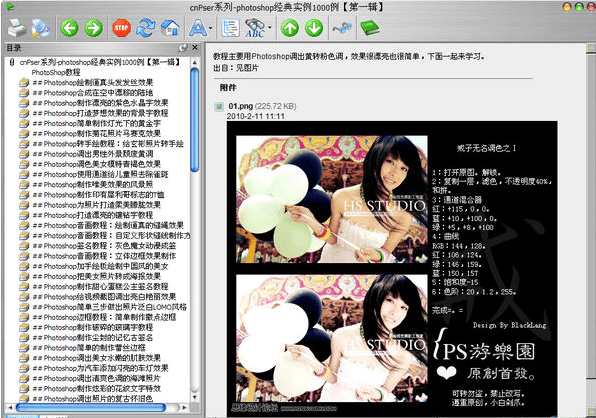
Task: Refresh page with blue arrows icon
Action: pyautogui.click(x=146, y=28)
